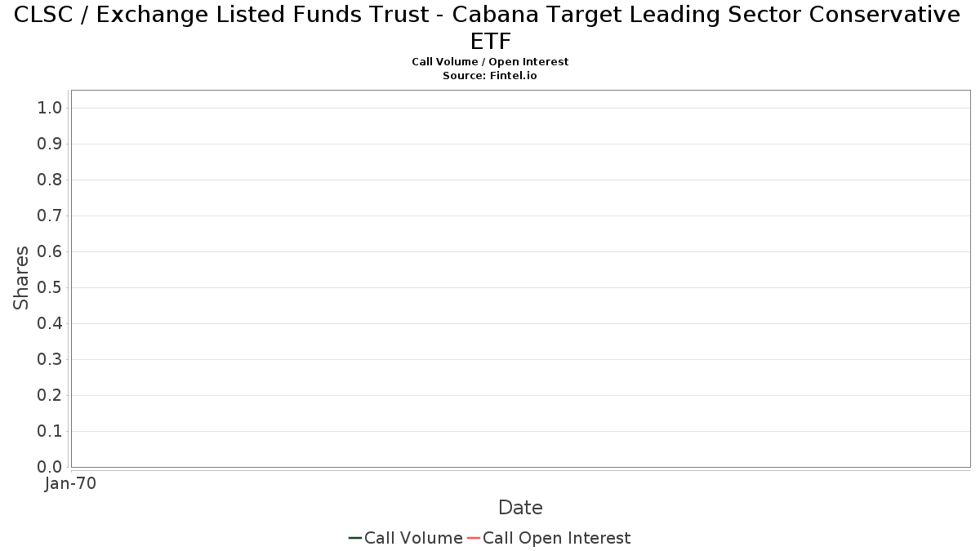The image size is (980, 551).
Task: Click the red Call Open Interest line swatch
Action: click(x=474, y=538)
